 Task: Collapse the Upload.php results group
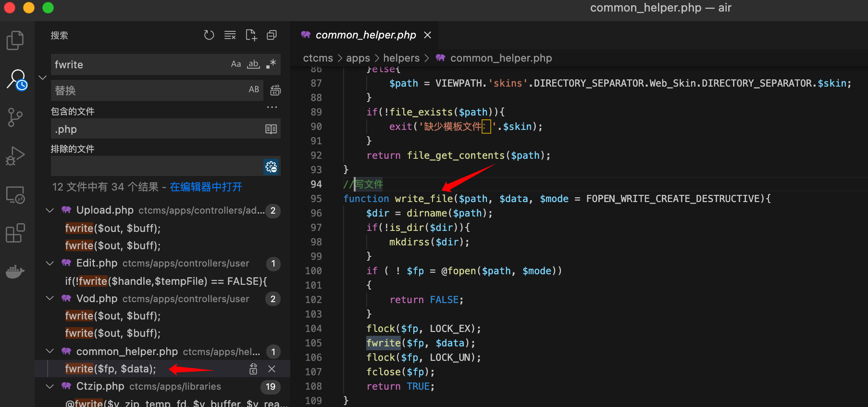(x=50, y=211)
